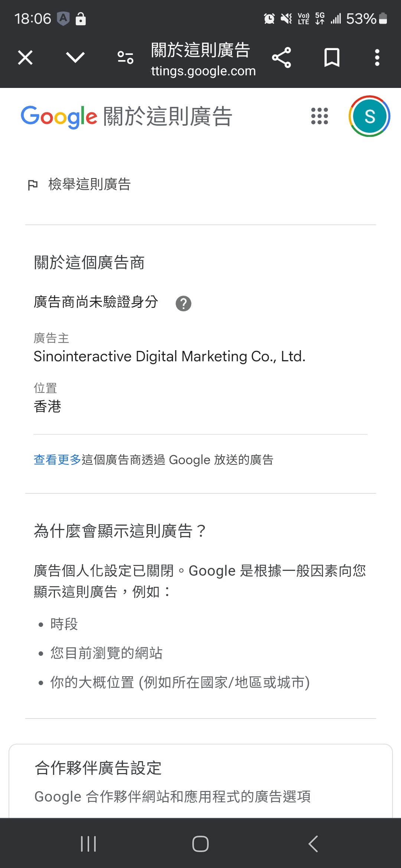Click the profile avatar with letter S
Image resolution: width=401 pixels, height=868 pixels.
coord(370,116)
